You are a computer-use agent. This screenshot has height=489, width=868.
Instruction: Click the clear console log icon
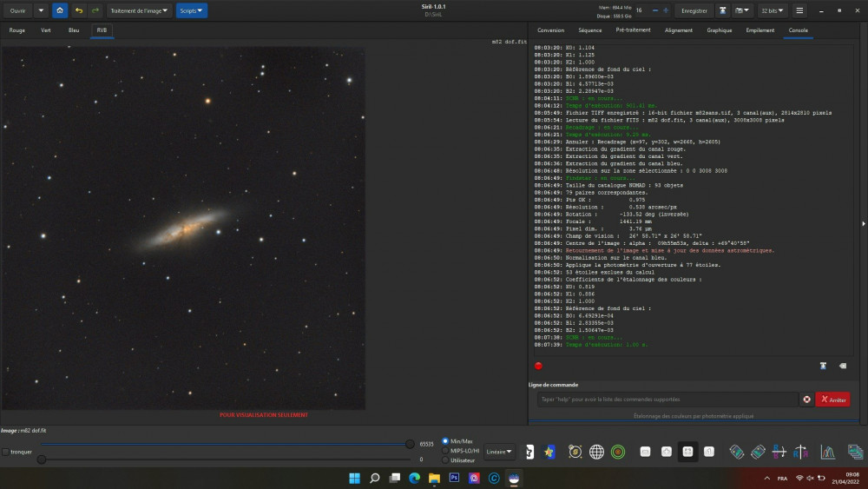(843, 366)
